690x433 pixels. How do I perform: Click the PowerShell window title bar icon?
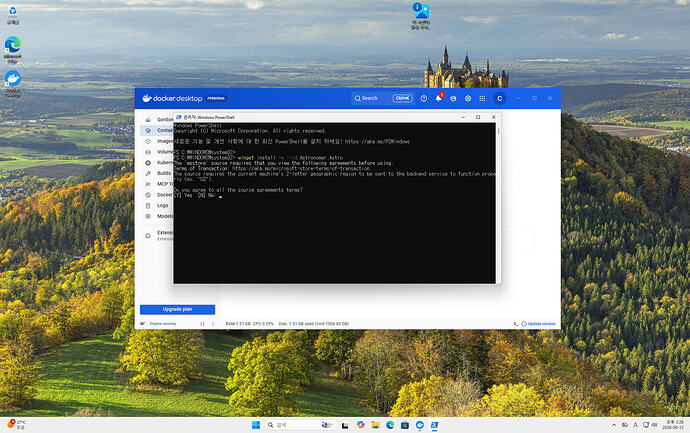pos(179,117)
